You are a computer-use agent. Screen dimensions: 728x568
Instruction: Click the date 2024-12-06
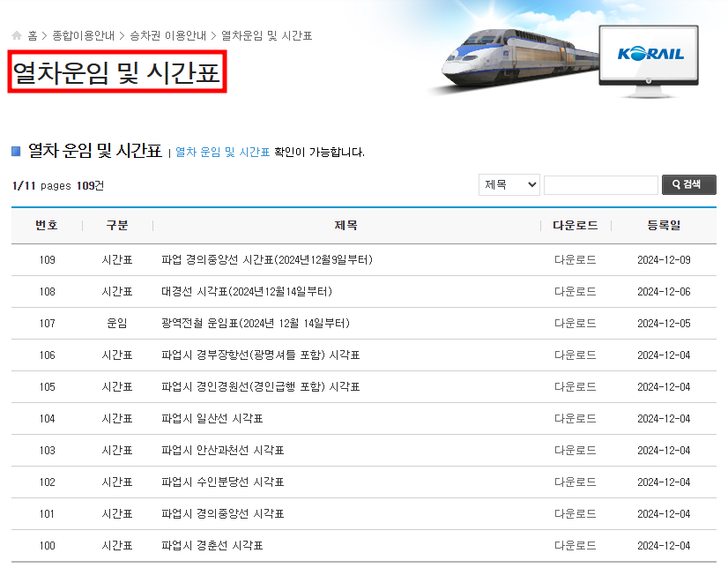pos(664,292)
